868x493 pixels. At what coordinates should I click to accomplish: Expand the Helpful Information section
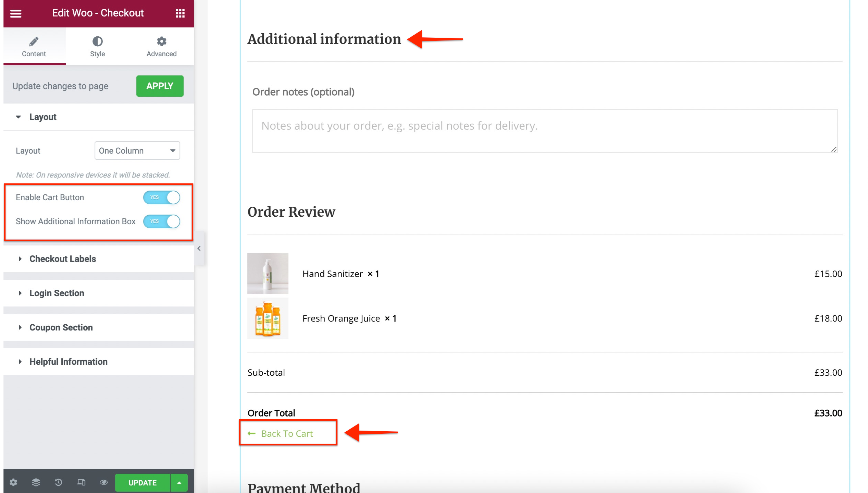tap(99, 362)
